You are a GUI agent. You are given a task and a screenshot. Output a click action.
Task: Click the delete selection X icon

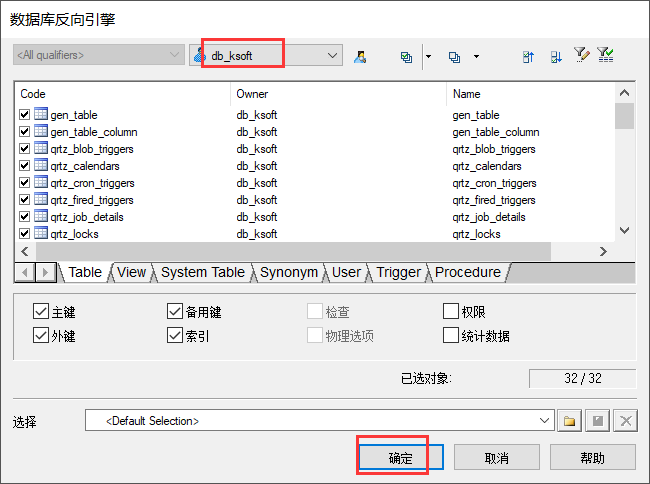point(626,421)
